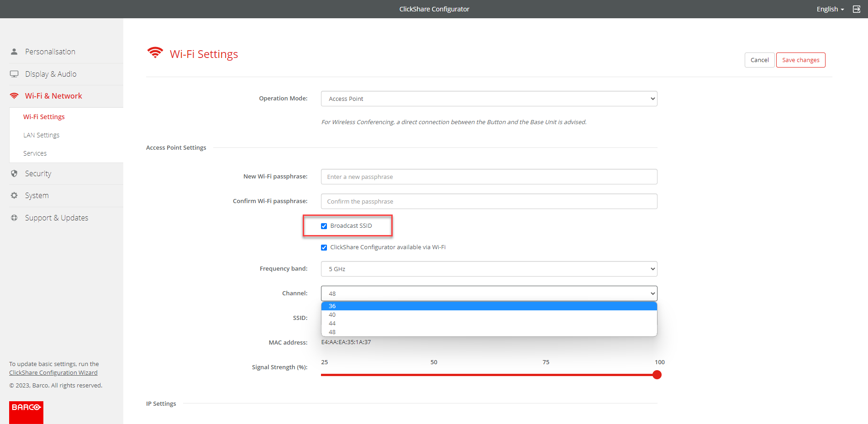Image resolution: width=868 pixels, height=424 pixels.
Task: Open the Services submenu item
Action: [x=35, y=153]
